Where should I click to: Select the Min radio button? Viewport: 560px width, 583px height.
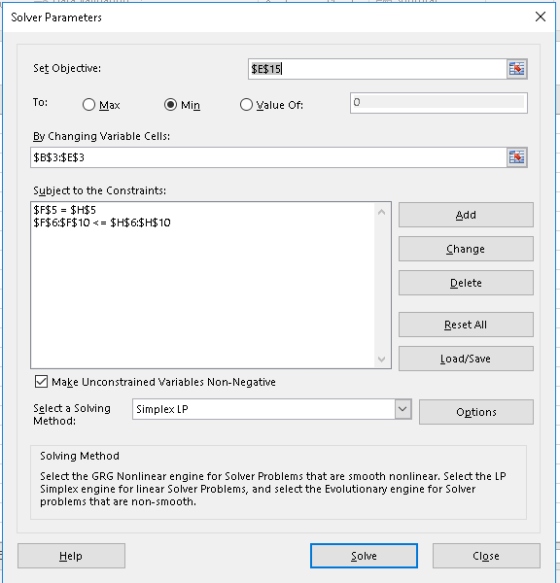tap(170, 105)
